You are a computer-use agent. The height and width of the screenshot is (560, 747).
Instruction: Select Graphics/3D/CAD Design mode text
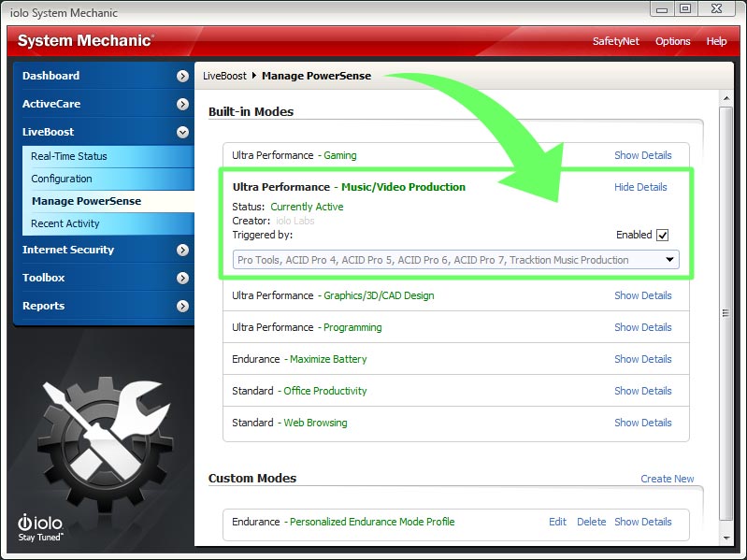tap(379, 295)
